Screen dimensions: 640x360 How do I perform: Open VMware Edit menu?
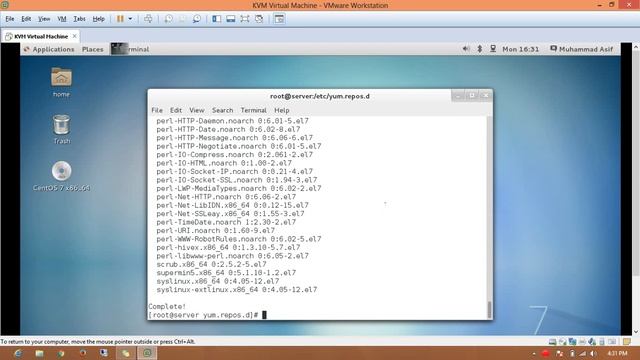[x=26, y=19]
